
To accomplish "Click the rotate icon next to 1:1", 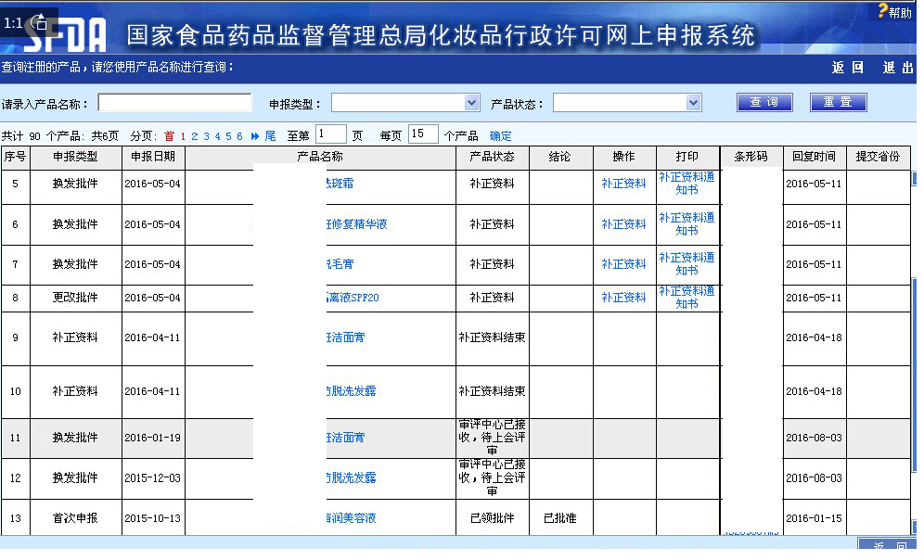I will (x=40, y=22).
